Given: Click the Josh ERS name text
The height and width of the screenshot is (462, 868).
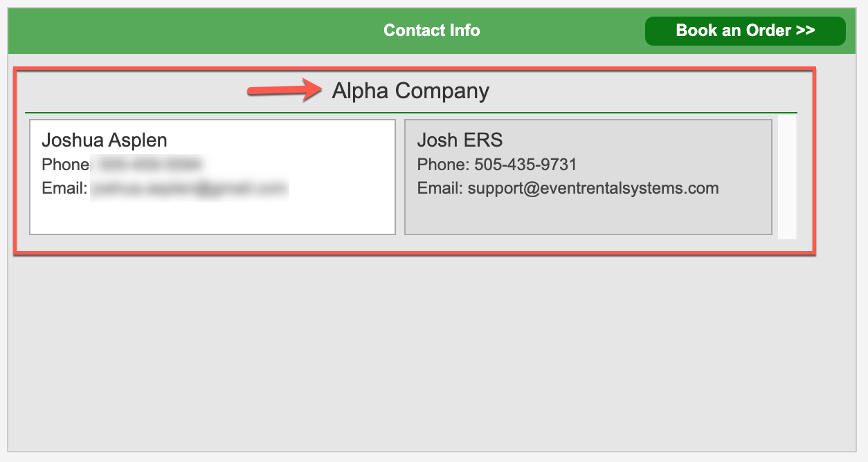Looking at the screenshot, I should pyautogui.click(x=460, y=140).
